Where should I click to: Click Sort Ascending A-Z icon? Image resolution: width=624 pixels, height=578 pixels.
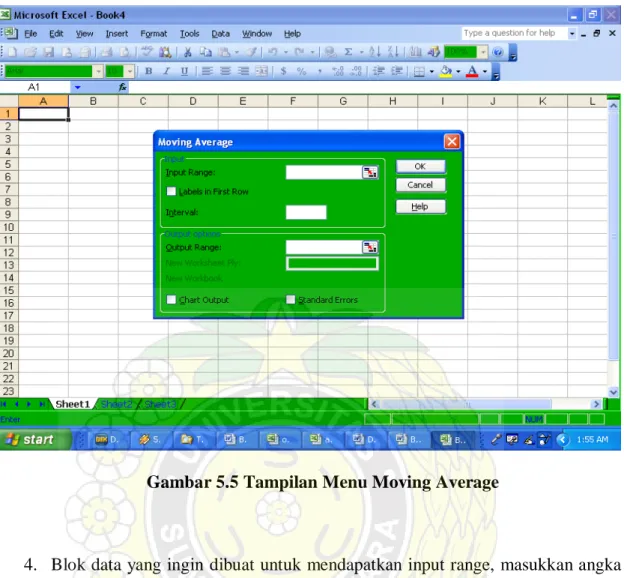(374, 52)
